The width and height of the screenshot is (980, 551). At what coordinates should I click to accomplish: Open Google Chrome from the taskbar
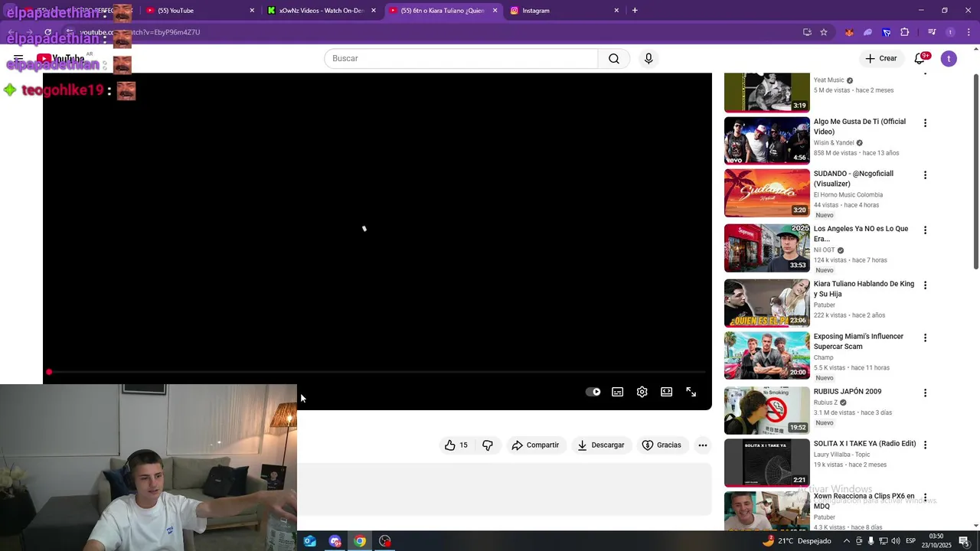pos(360,541)
